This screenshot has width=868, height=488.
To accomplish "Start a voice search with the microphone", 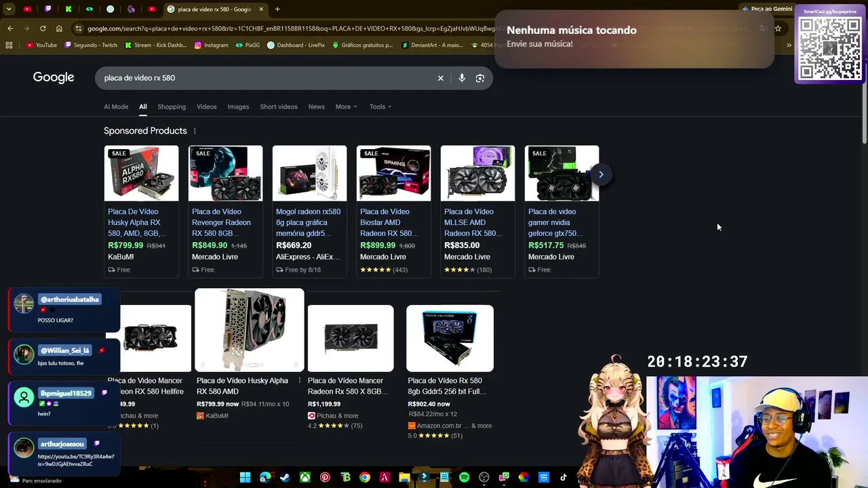I will (462, 78).
